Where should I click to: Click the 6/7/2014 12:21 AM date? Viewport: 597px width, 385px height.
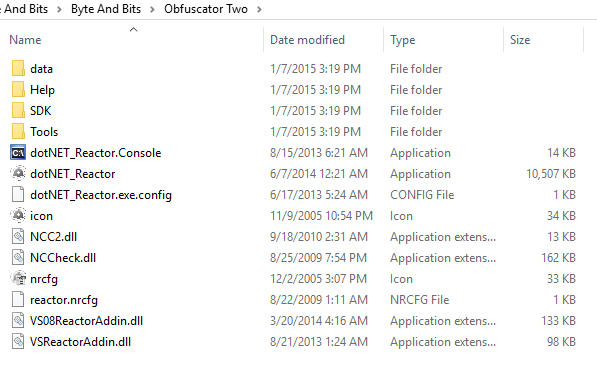coord(319,174)
